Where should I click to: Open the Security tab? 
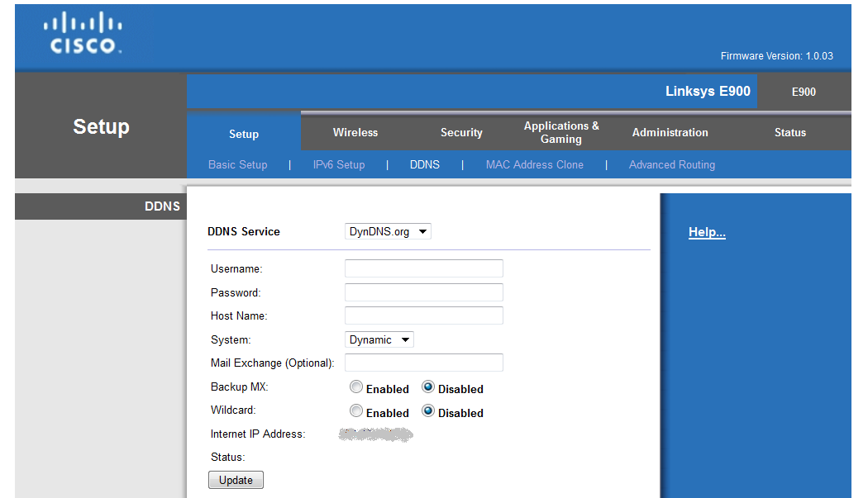tap(461, 132)
